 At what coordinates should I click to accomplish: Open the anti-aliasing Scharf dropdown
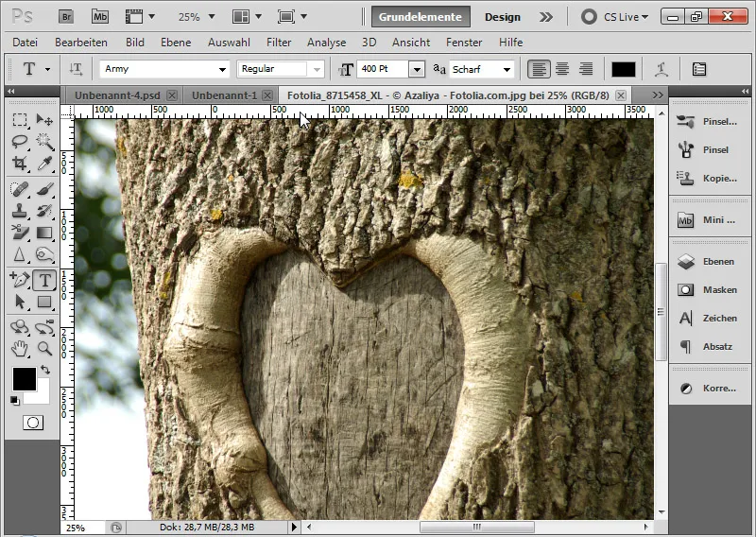(x=507, y=69)
